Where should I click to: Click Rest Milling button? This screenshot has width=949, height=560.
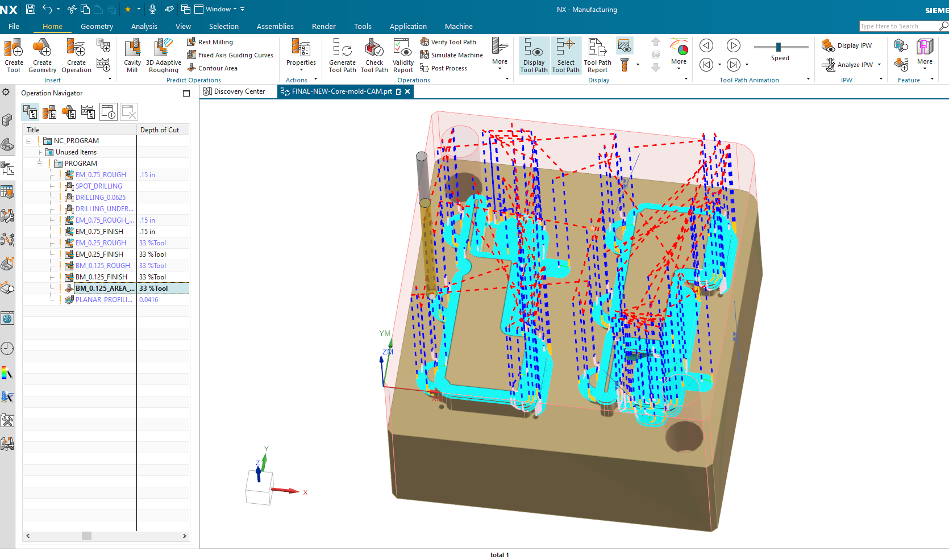tap(210, 42)
